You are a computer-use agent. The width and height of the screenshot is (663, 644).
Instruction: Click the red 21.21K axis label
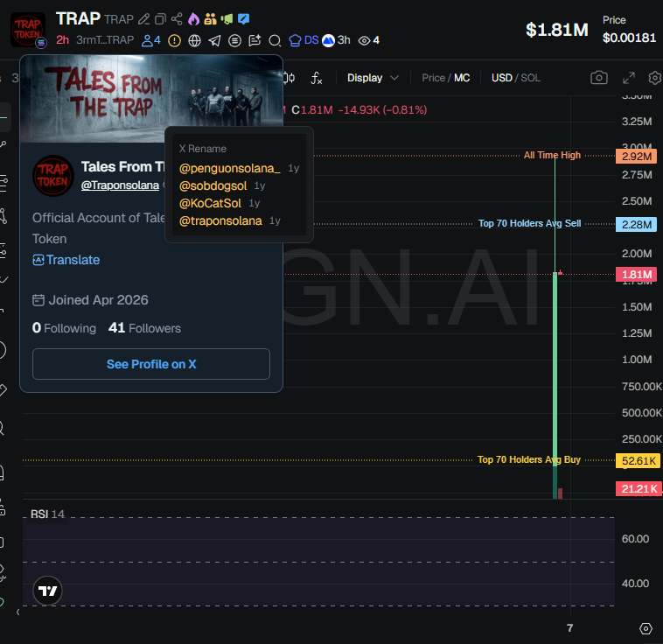[639, 489]
